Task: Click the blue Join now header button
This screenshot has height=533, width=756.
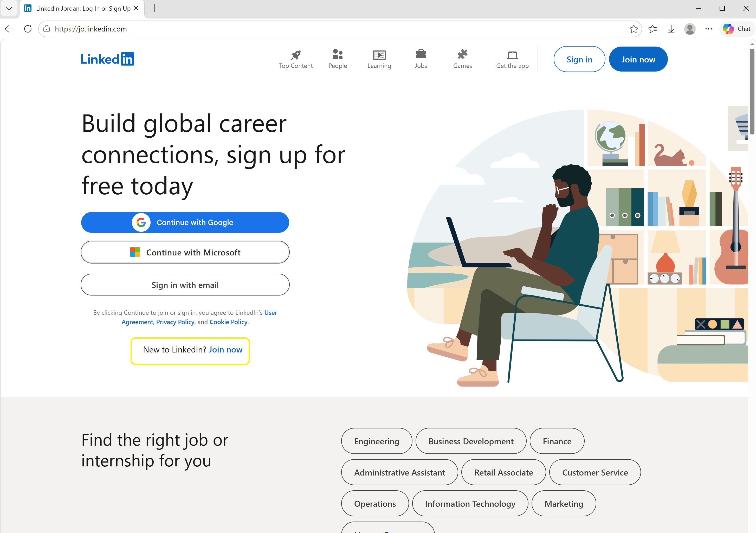Action: (638, 59)
